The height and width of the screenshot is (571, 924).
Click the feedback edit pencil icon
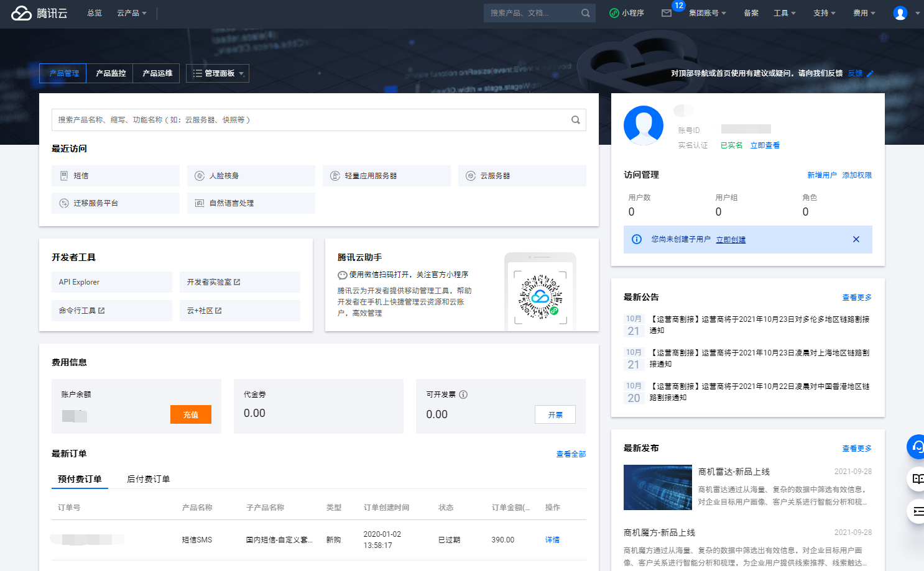click(x=870, y=73)
